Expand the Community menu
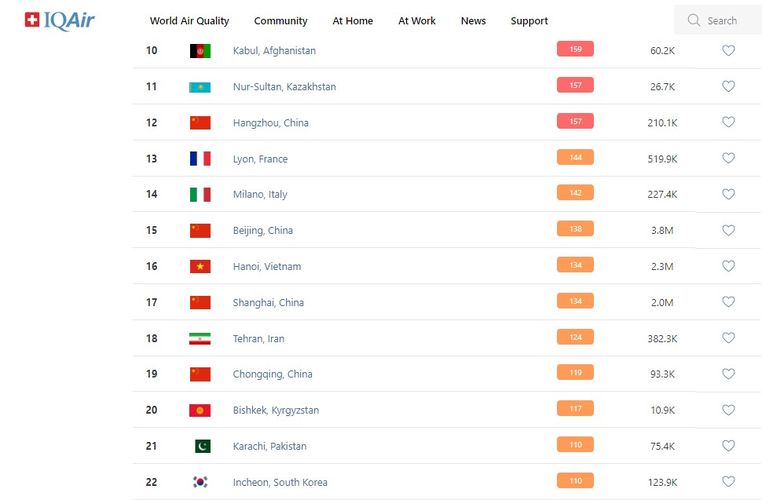Image resolution: width=762 pixels, height=500 pixels. pyautogui.click(x=280, y=21)
